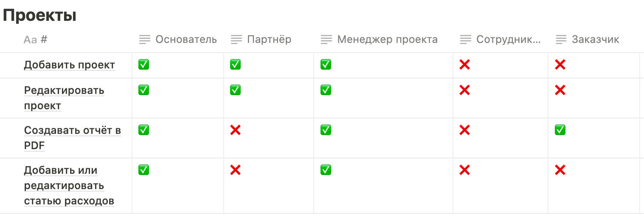Click green checkmark for Основатель in Добавить проект row
This screenshot has height=218, width=644.
click(144, 65)
